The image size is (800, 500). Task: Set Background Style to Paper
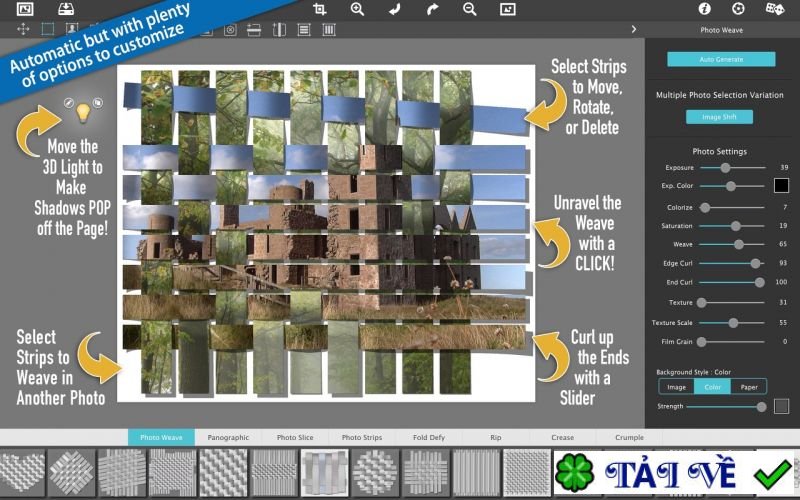[748, 387]
